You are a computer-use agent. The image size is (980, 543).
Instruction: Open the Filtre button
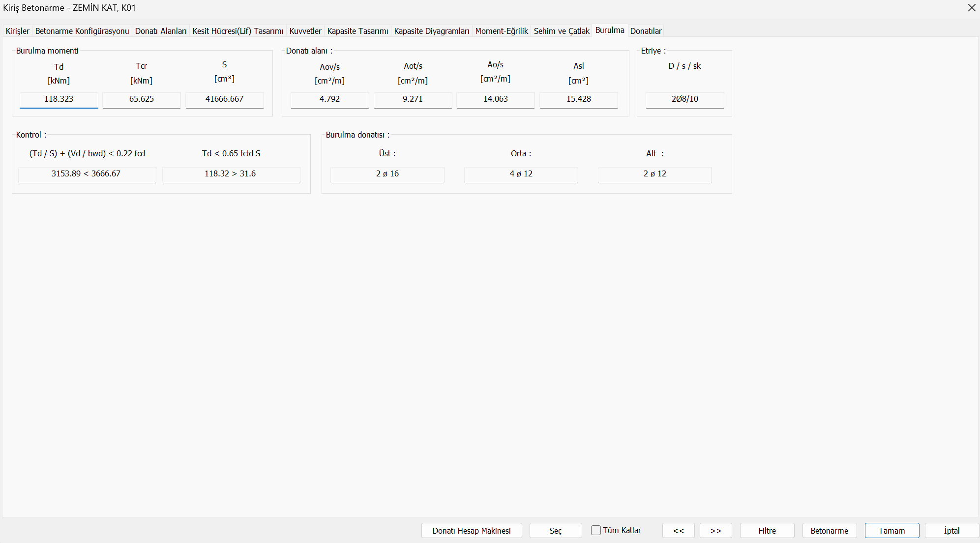[x=767, y=531]
